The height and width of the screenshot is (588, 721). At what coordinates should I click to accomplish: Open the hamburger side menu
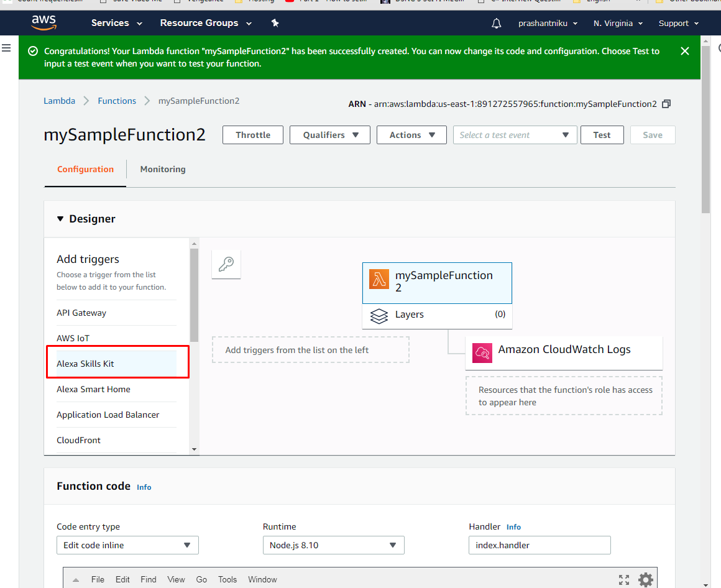(6, 48)
